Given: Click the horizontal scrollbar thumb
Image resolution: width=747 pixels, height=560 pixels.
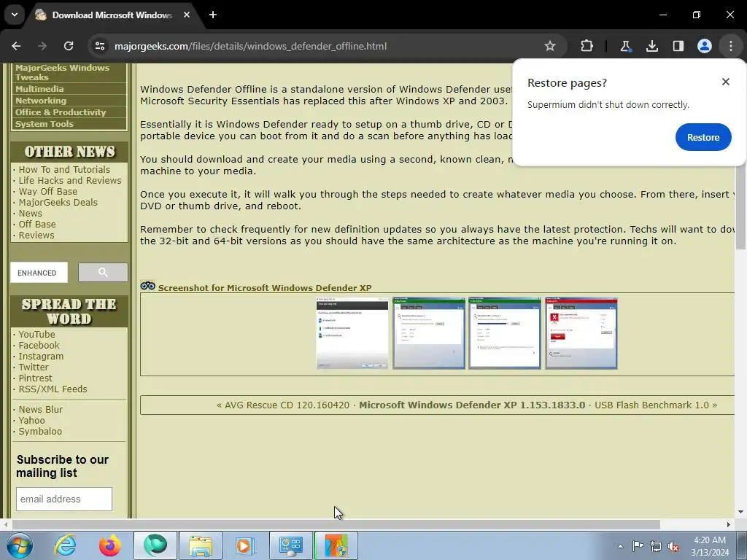Looking at the screenshot, I should point(336,524).
